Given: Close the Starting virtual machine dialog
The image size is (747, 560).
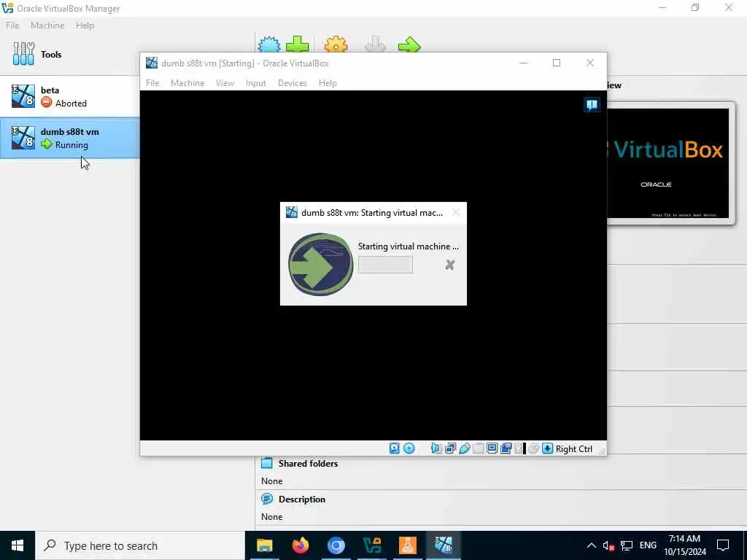Looking at the screenshot, I should [456, 212].
